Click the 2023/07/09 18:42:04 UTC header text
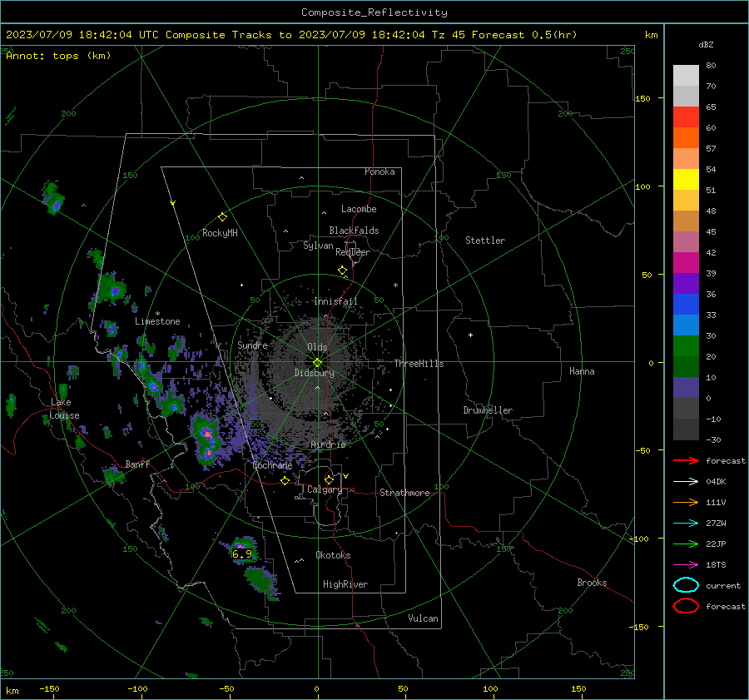749x700 pixels. [82, 35]
